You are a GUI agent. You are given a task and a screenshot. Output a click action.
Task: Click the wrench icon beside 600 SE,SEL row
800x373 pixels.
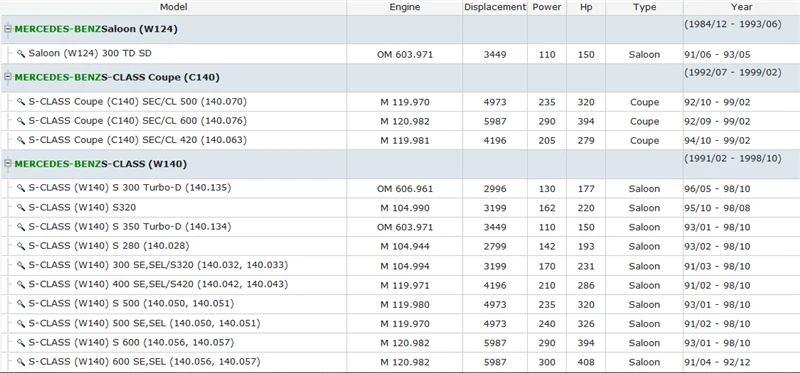coord(21,362)
